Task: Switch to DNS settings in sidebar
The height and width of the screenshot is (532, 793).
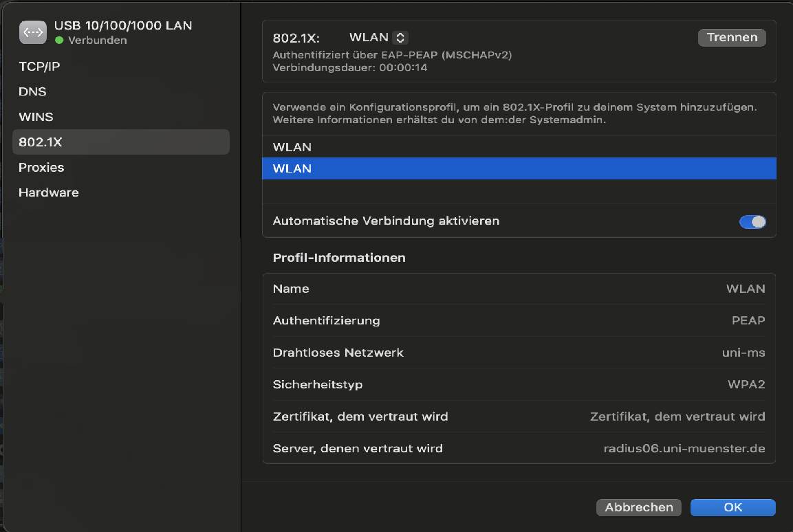Action: [33, 91]
